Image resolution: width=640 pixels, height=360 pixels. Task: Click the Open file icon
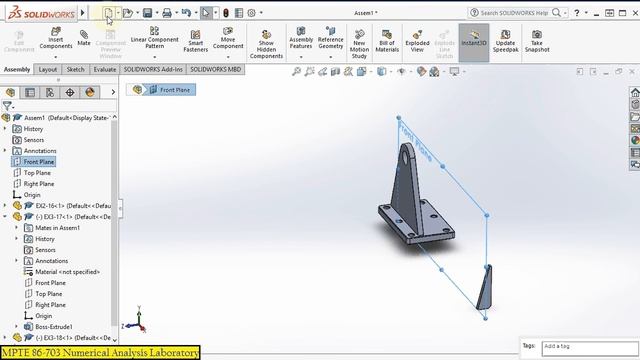pyautogui.click(x=128, y=13)
